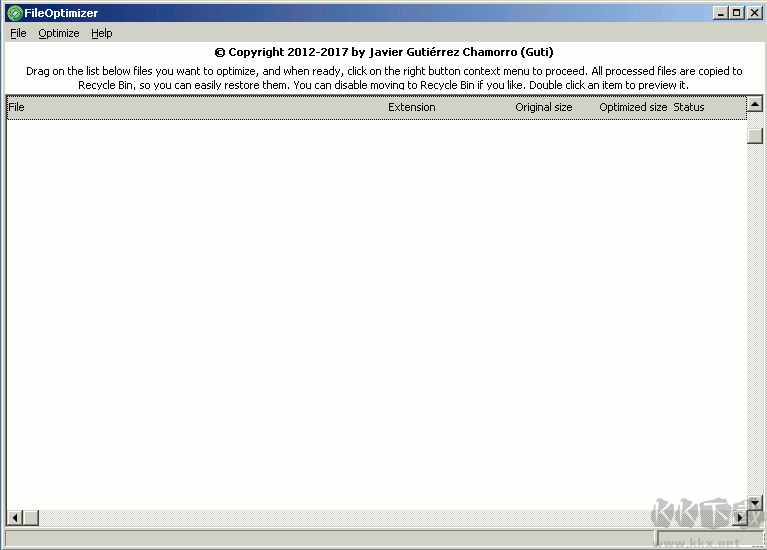The image size is (767, 550).
Task: Click the horizontal scrollbar thumb
Action: (30, 518)
